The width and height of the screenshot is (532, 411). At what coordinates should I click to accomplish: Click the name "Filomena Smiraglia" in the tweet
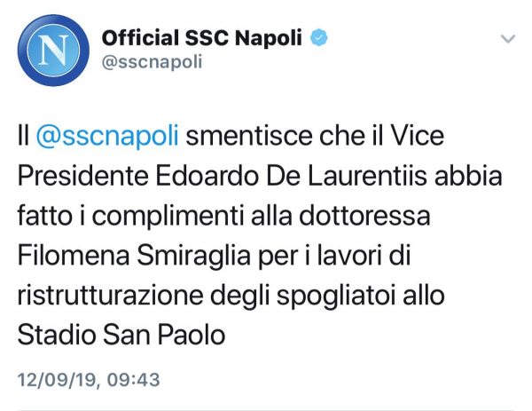point(156,256)
